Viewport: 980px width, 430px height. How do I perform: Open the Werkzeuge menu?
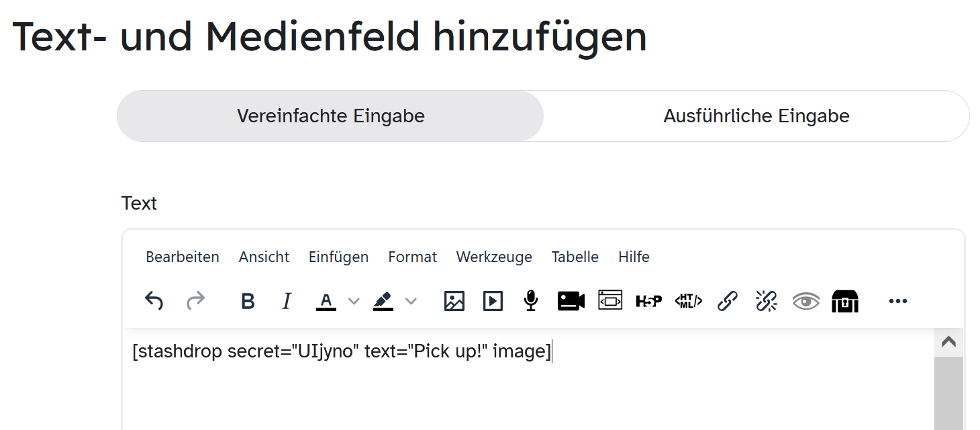[x=494, y=257]
